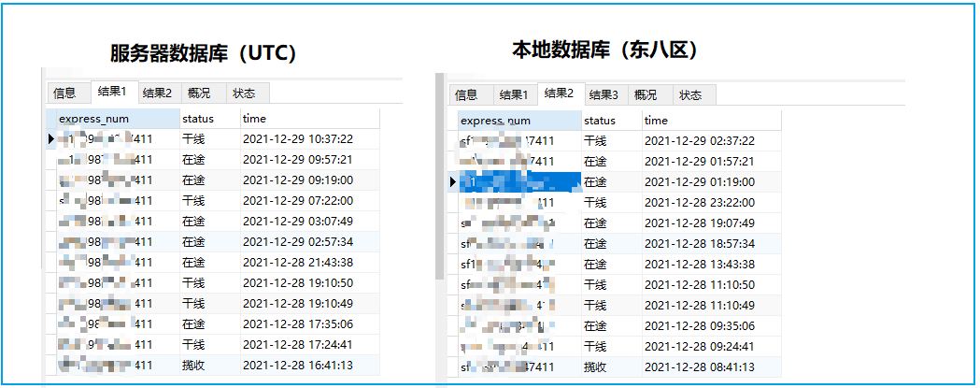Click status column header in local table
The height and width of the screenshot is (388, 980).
pyautogui.click(x=612, y=121)
